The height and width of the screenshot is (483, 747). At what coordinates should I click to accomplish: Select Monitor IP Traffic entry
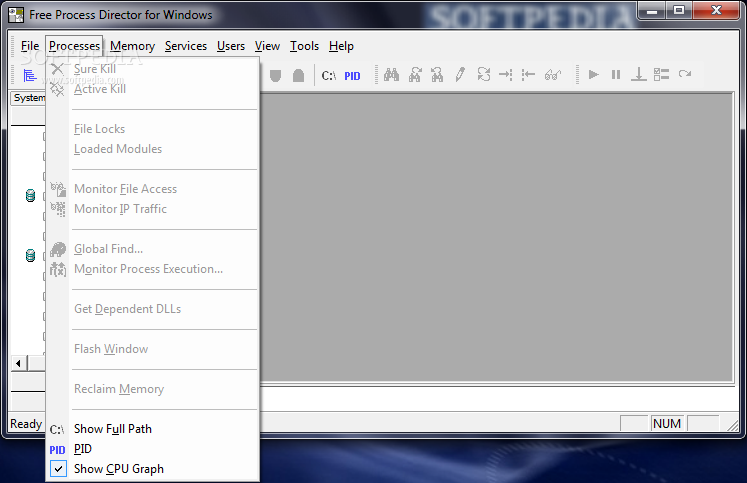tap(153, 209)
